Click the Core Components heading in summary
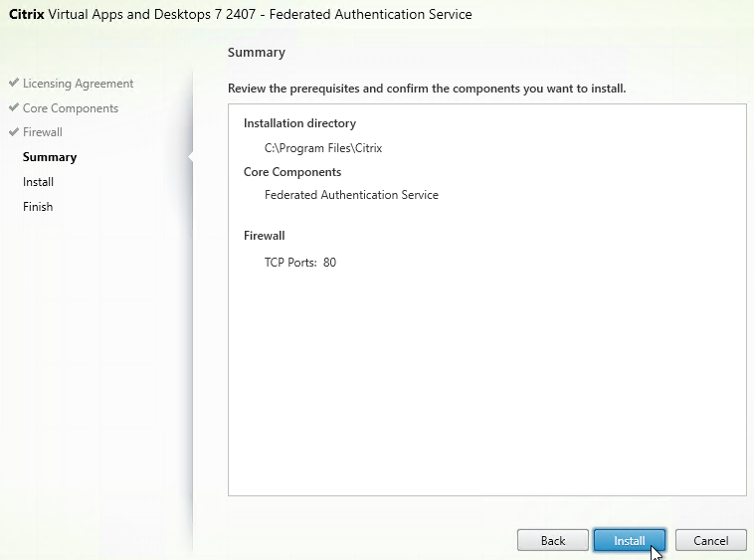 click(292, 172)
